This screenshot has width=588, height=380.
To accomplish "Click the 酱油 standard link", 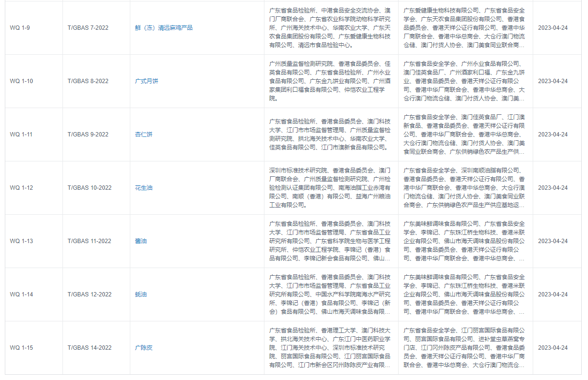I will click(x=140, y=241).
